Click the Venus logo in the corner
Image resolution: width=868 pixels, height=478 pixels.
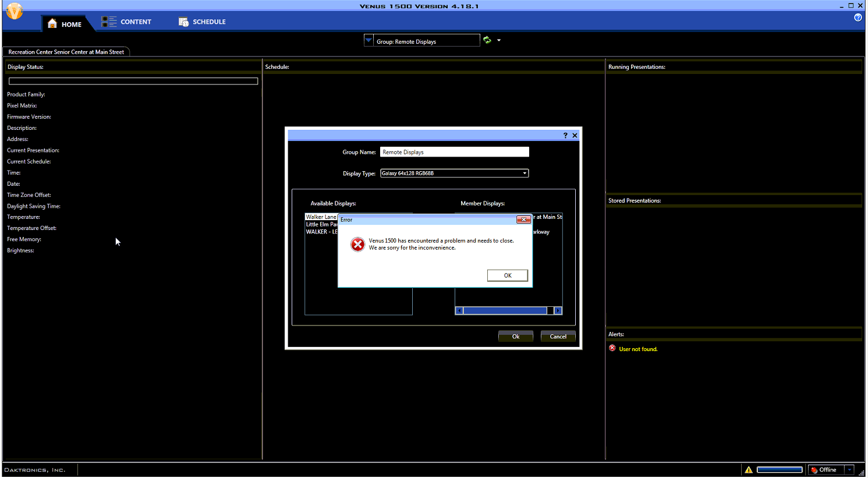pos(14,11)
